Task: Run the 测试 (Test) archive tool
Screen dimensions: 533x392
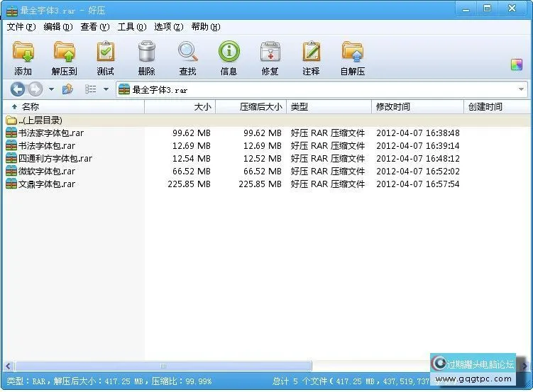Action: [105, 57]
